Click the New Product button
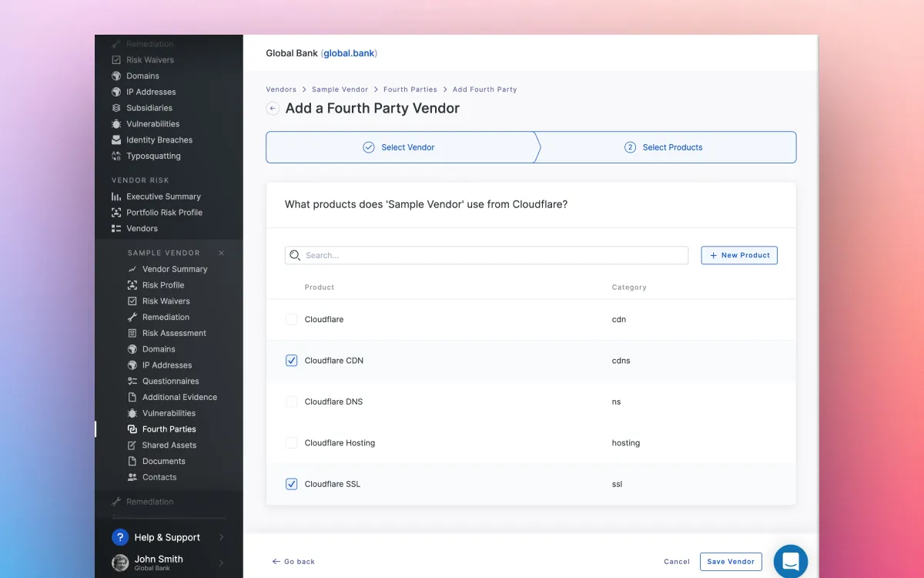The width and height of the screenshot is (924, 578). click(739, 255)
